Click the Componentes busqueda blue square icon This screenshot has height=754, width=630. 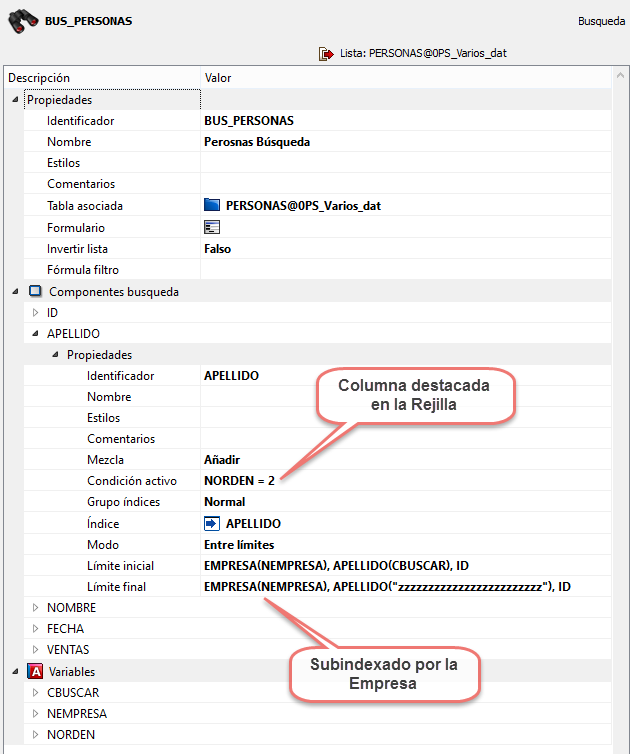pyautogui.click(x=35, y=292)
